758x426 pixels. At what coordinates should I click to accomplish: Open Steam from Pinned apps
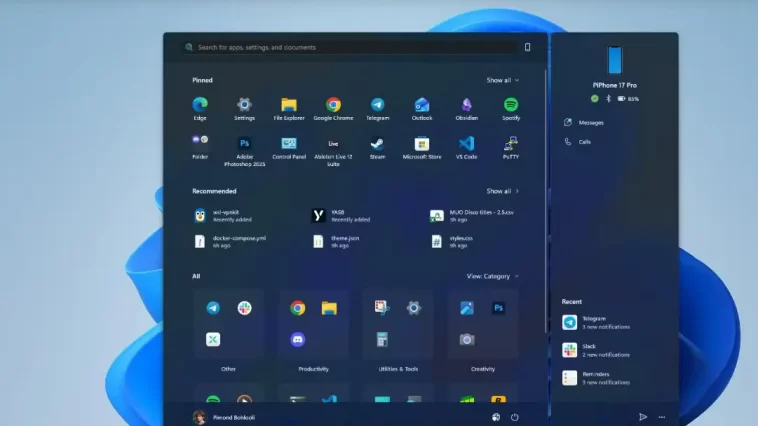coord(378,147)
